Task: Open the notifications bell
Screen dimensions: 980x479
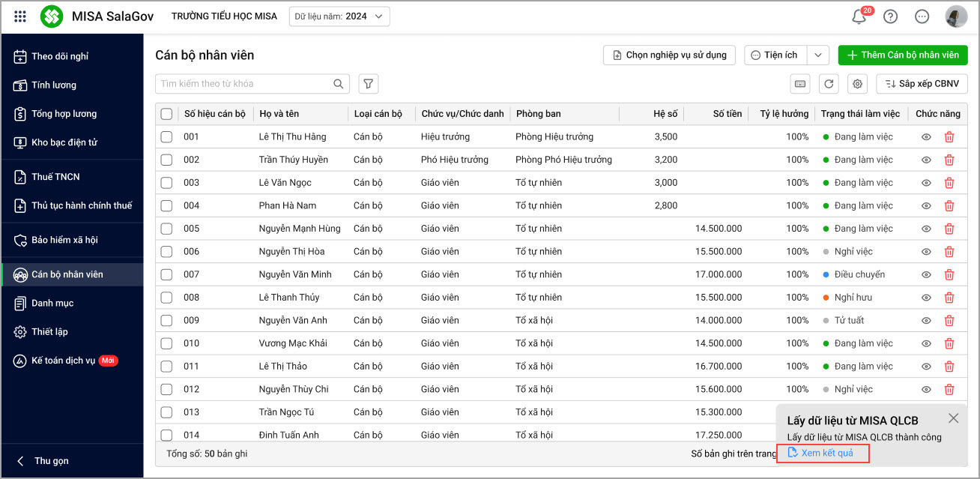Action: pos(859,16)
